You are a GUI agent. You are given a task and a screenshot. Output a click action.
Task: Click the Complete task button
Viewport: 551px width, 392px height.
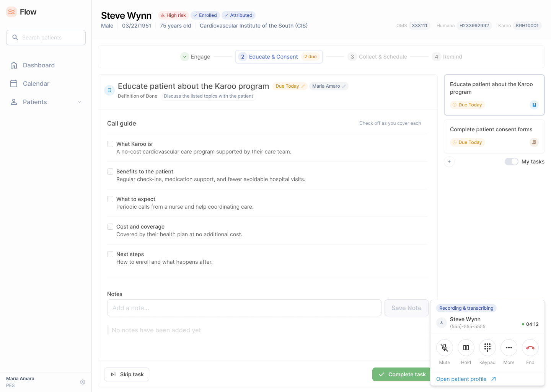402,374
